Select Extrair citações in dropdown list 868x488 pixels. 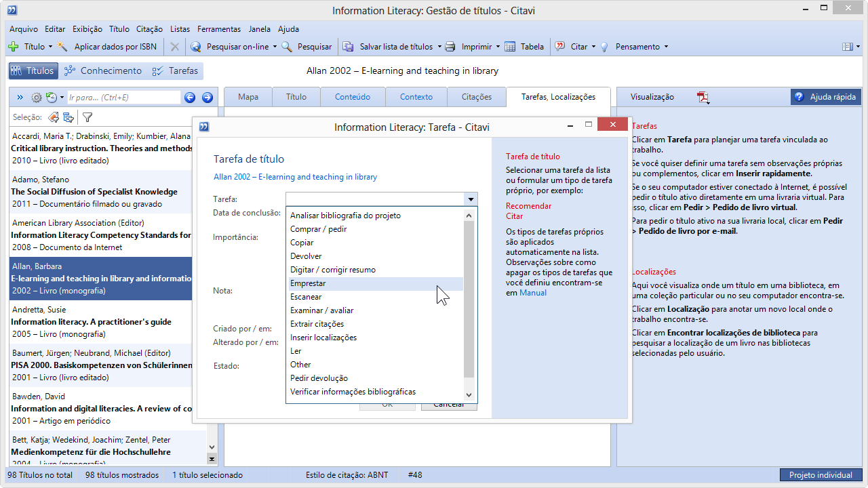[374, 324]
